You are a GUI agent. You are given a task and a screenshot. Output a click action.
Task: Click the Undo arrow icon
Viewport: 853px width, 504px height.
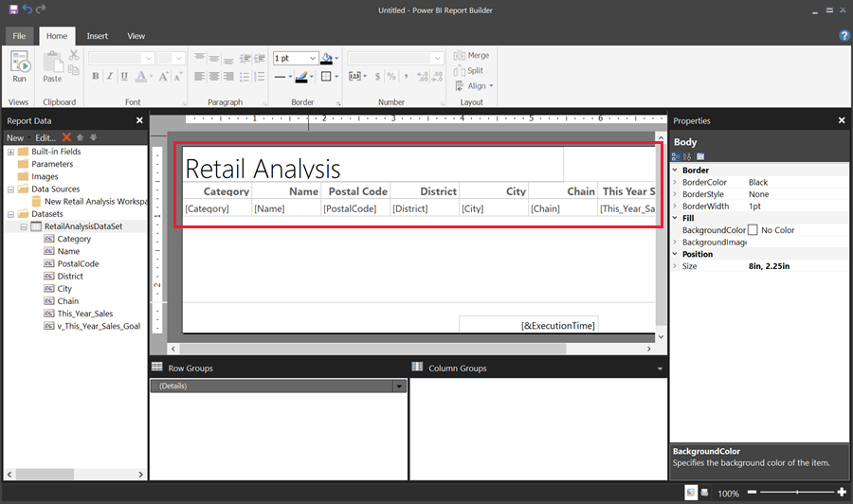tap(27, 9)
